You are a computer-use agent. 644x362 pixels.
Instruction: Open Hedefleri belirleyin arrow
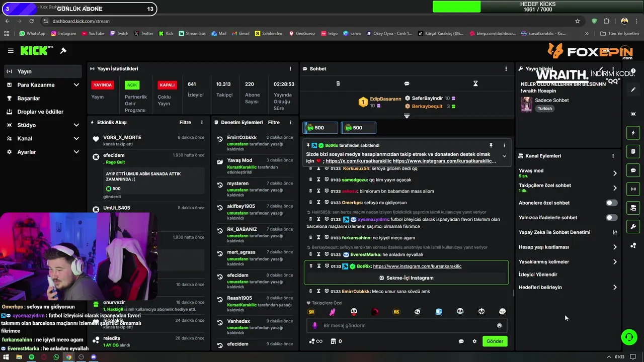(615, 288)
